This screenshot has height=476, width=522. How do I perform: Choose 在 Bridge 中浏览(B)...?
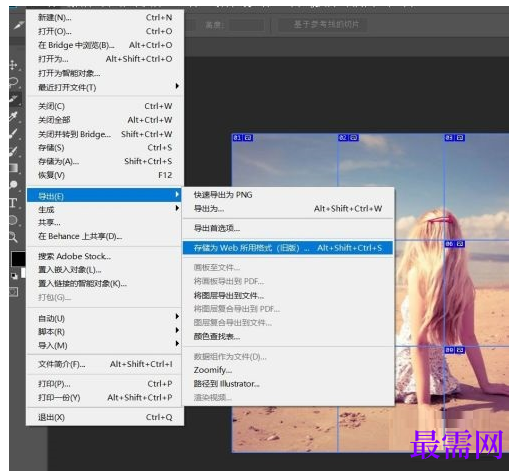pos(105,45)
